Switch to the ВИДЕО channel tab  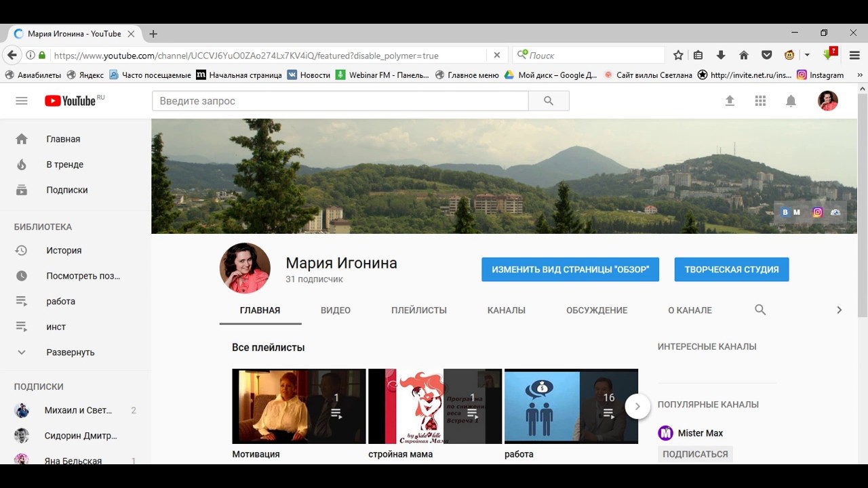tap(336, 310)
